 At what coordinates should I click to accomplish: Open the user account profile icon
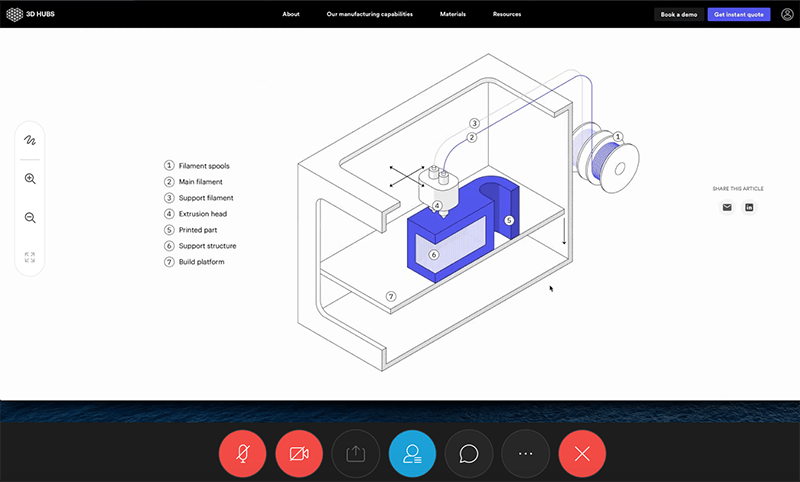787,14
